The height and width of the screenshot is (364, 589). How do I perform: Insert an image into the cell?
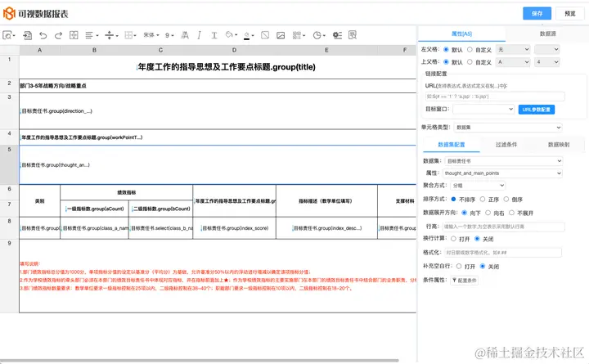[x=281, y=35]
